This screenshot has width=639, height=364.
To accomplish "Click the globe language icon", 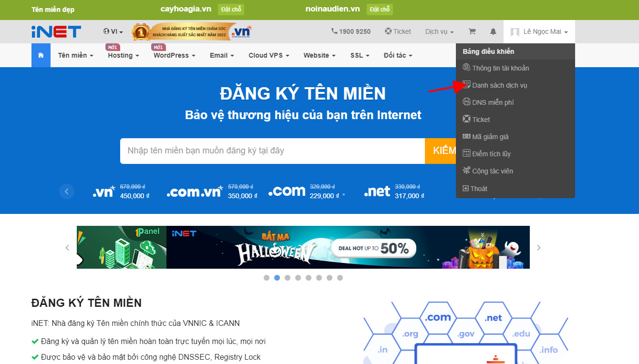I will 106,31.
